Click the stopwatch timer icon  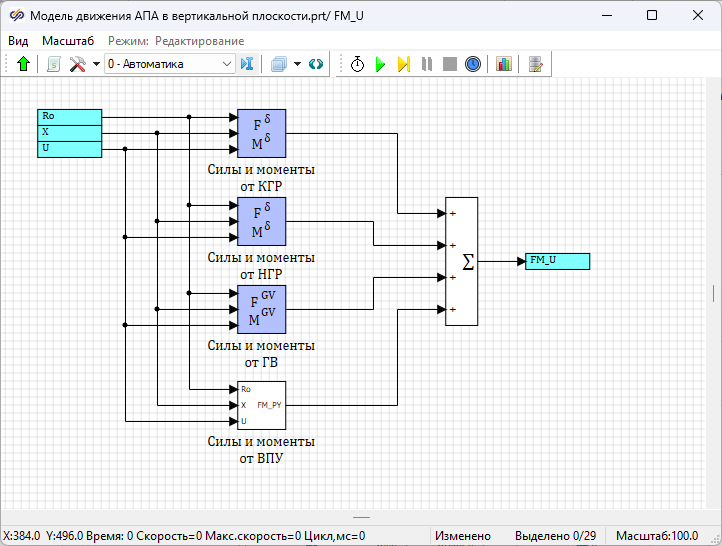(x=357, y=64)
